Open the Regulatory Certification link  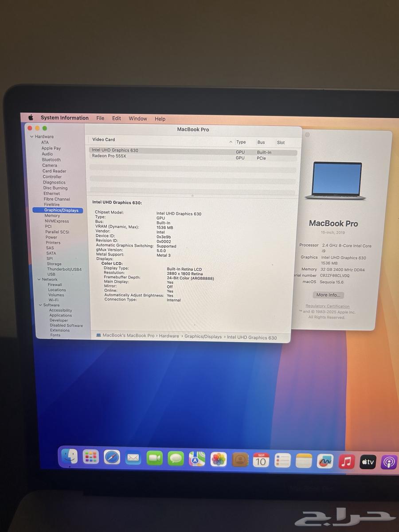327,306
